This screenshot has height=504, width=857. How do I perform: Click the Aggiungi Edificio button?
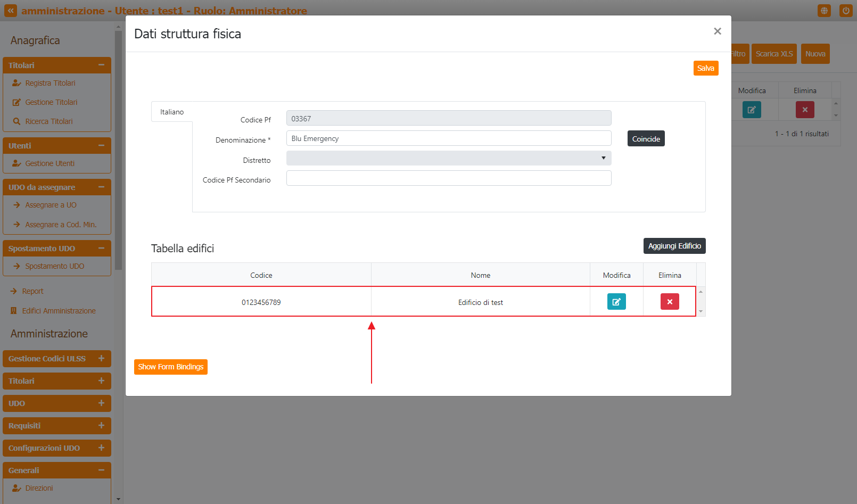click(674, 246)
